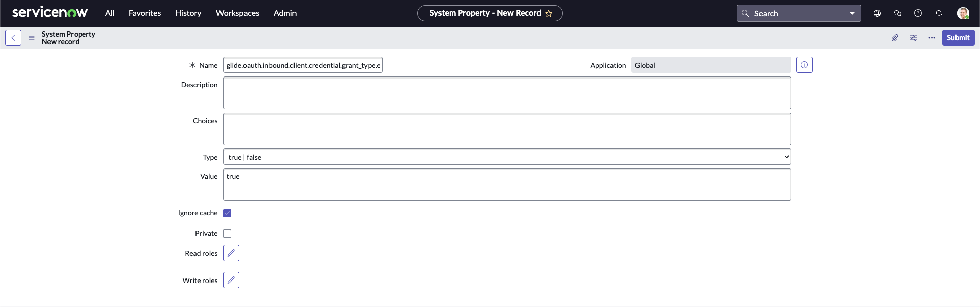
Task: Click the ServiceNow logo
Action: click(x=50, y=13)
